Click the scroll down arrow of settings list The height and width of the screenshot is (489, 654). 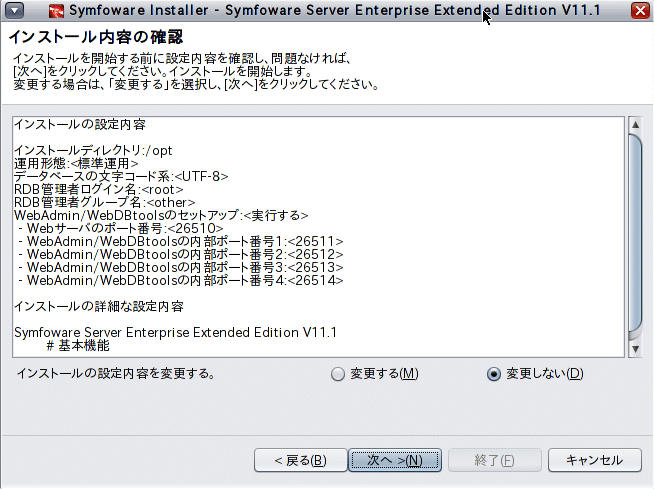click(635, 349)
